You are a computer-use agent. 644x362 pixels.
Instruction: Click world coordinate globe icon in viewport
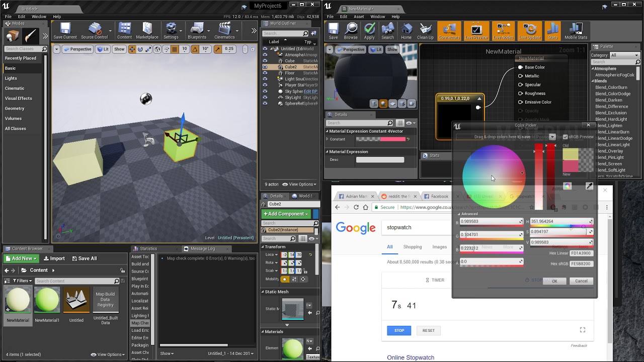(157, 49)
